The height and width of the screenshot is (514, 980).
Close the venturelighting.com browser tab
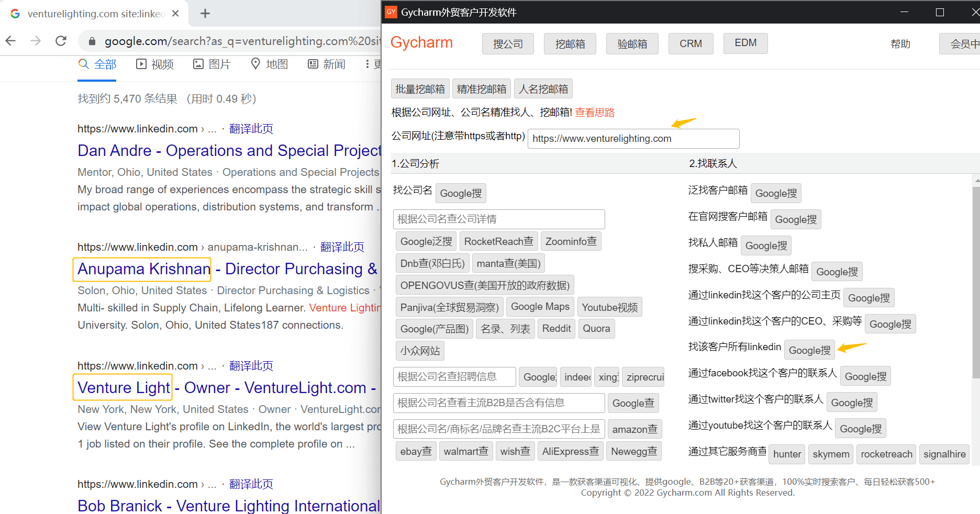[x=175, y=14]
